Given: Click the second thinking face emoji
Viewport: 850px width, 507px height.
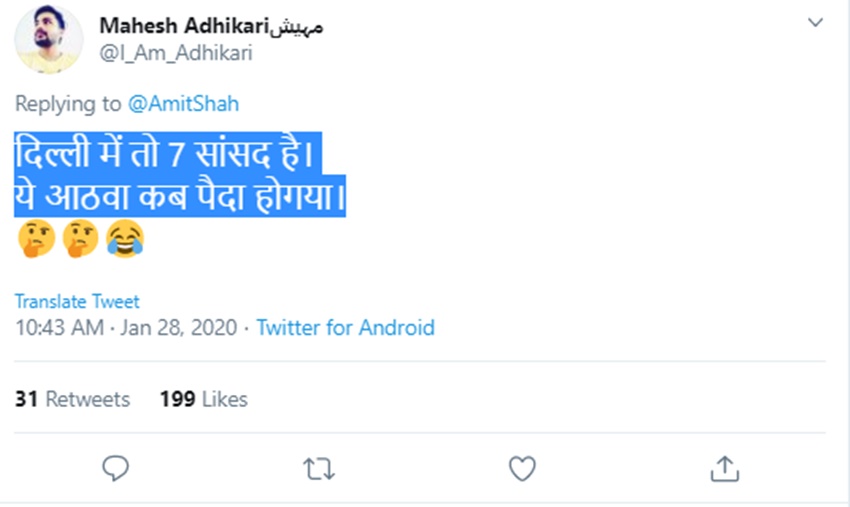Looking at the screenshot, I should (x=81, y=239).
